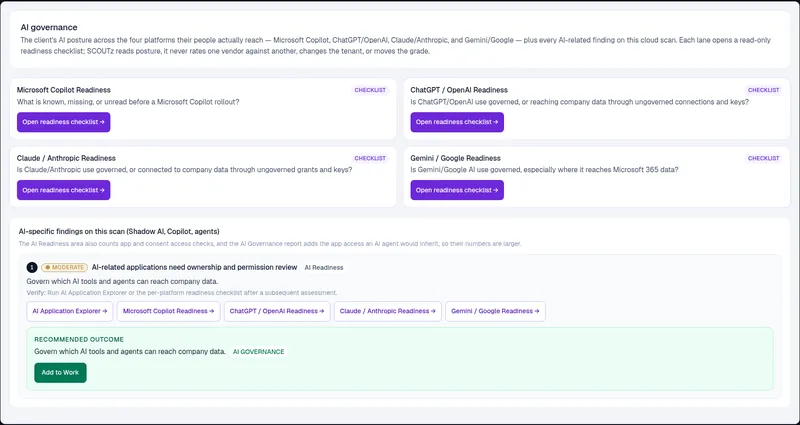Click the Gemini / Google Readiness card title
The width and height of the screenshot is (800, 425).
click(x=456, y=159)
